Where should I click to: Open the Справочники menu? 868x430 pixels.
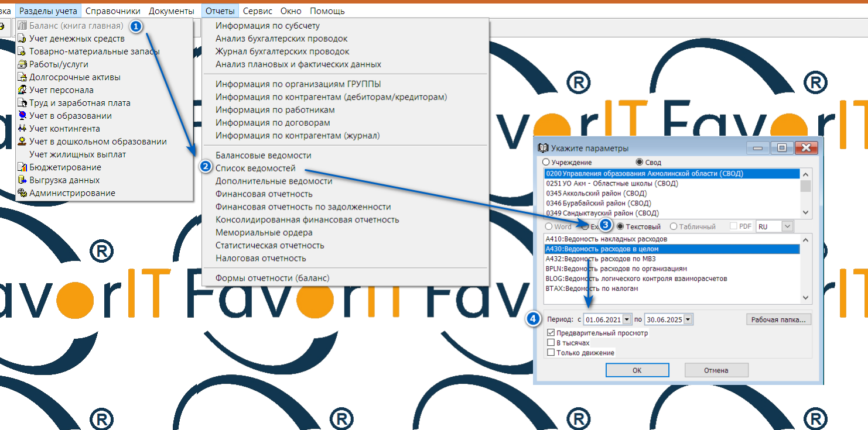click(112, 11)
